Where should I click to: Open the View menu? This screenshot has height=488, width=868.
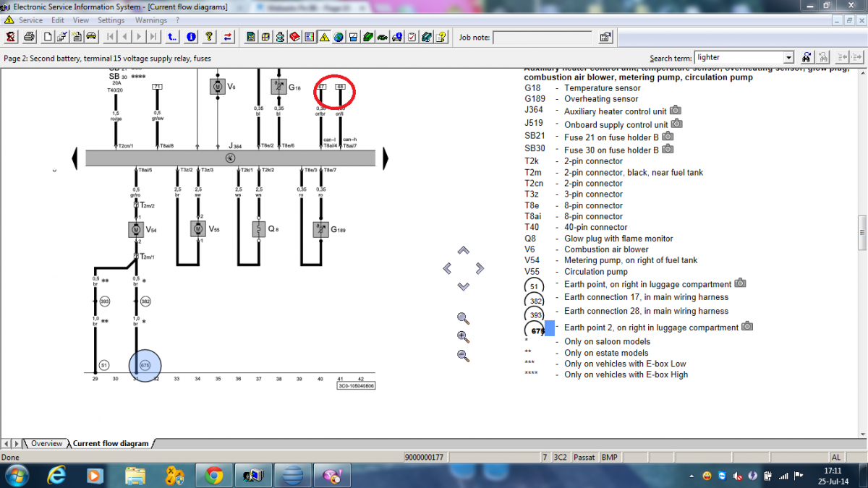82,20
